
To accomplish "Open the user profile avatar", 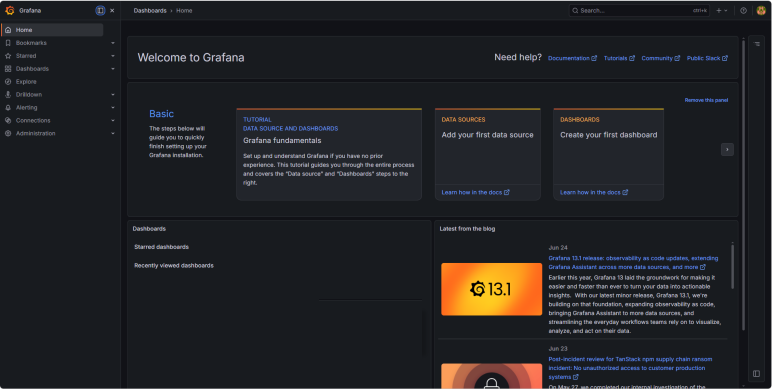I will pos(761,10).
